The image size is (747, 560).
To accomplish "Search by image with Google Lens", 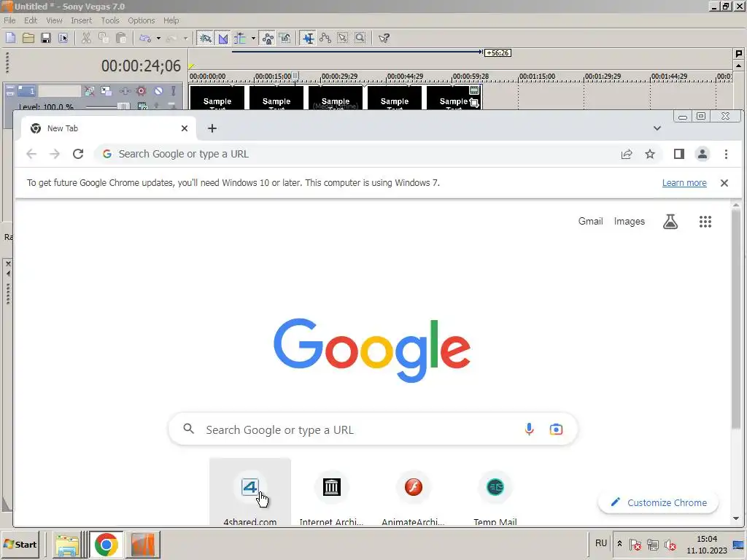I will (x=556, y=429).
